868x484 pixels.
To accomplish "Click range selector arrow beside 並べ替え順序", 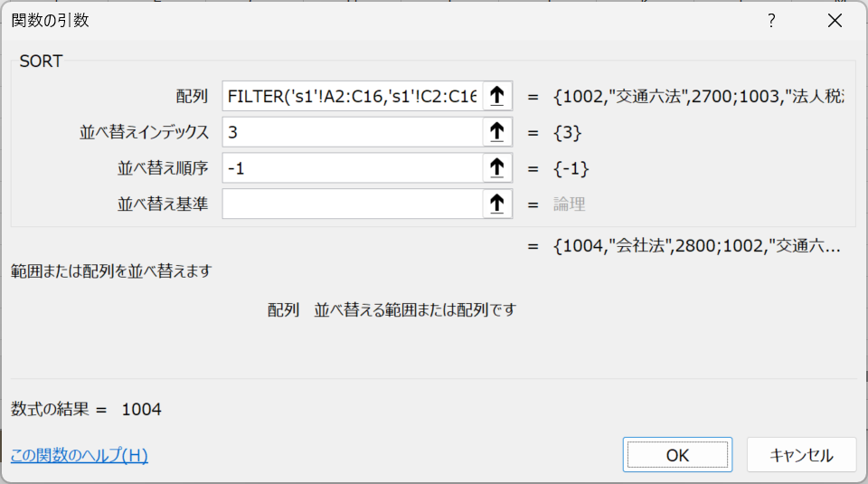I will coord(497,168).
